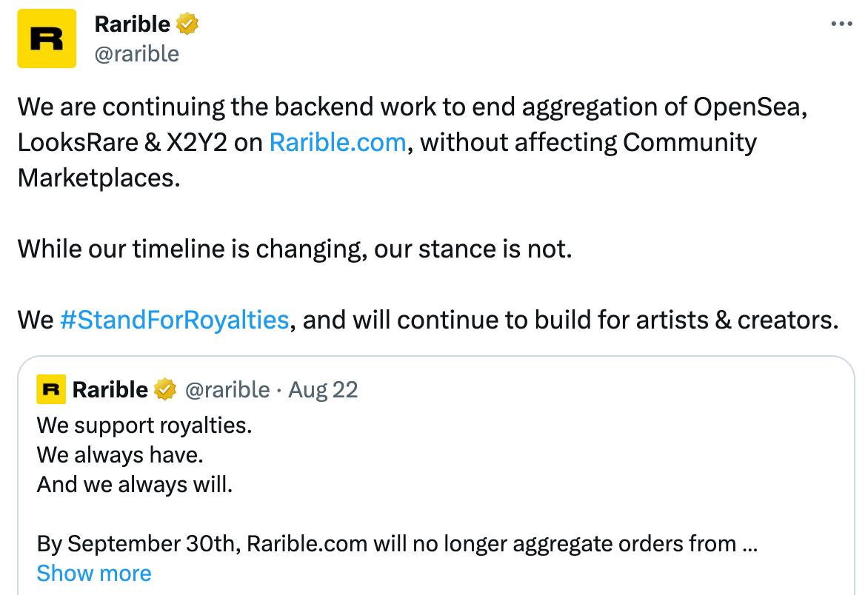The height and width of the screenshot is (595, 868).
Task: Click verified badge inside the quoted tweet
Action: point(164,389)
